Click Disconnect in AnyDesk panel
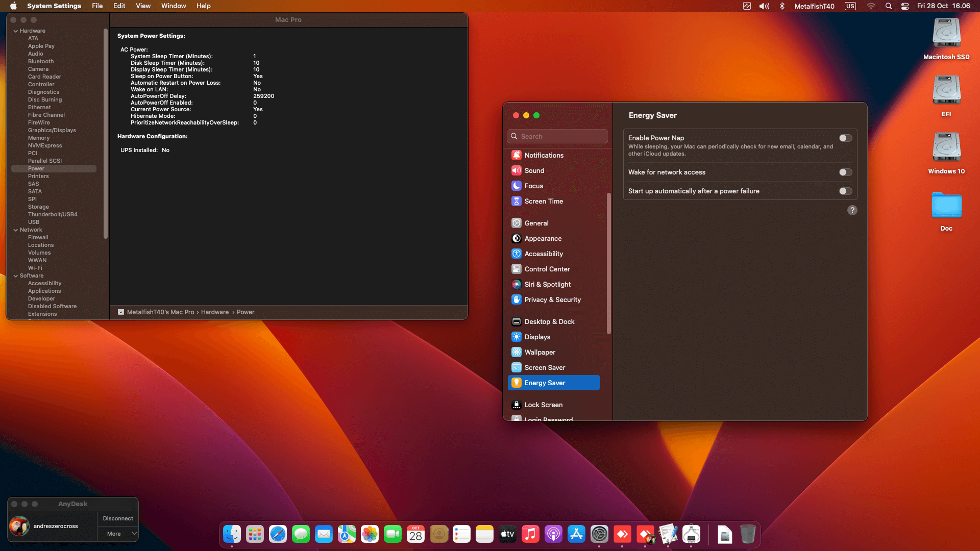The image size is (980, 551). tap(118, 518)
